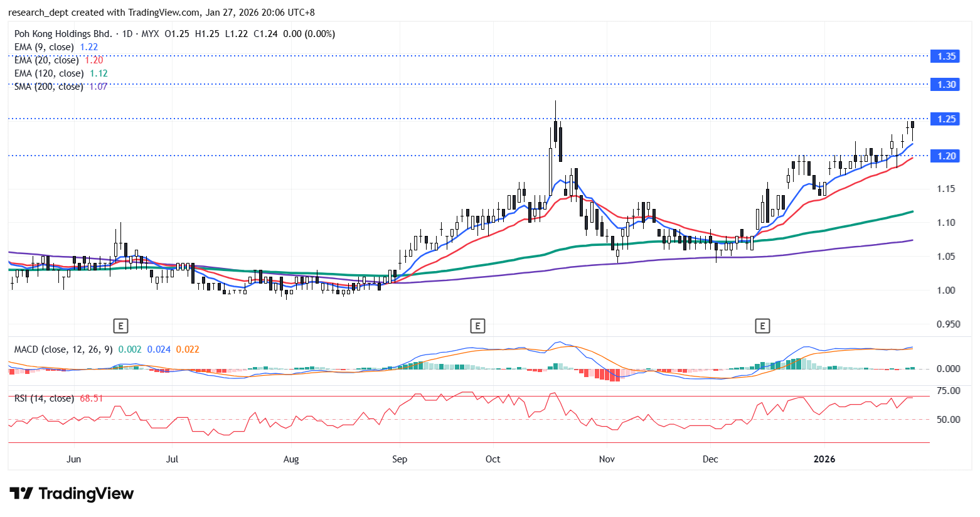Click the TradingView logo

[72, 494]
